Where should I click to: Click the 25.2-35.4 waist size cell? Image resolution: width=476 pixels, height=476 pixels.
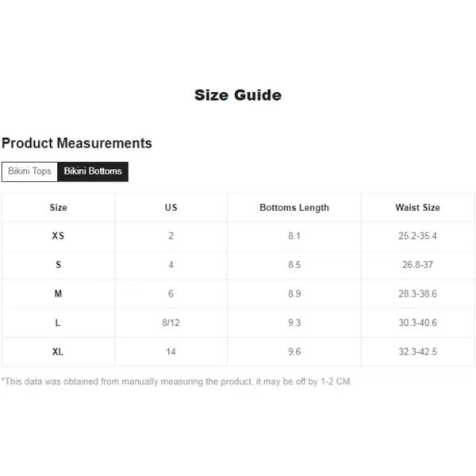418,236
